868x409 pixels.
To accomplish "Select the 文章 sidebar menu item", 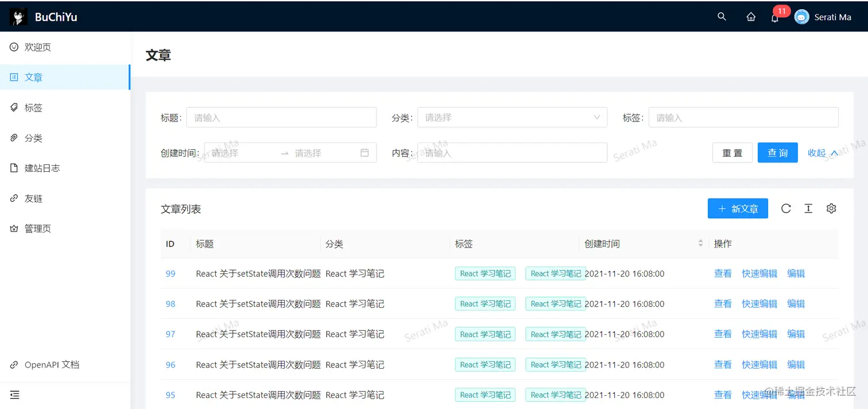I will click(65, 78).
